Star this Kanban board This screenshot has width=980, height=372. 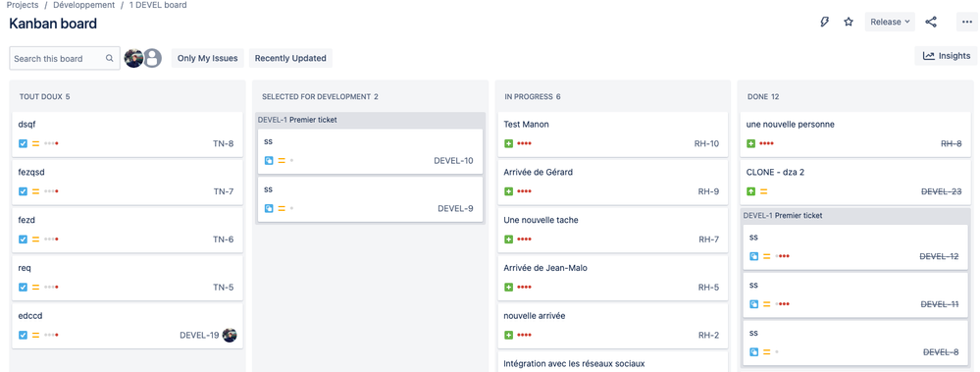(x=849, y=22)
